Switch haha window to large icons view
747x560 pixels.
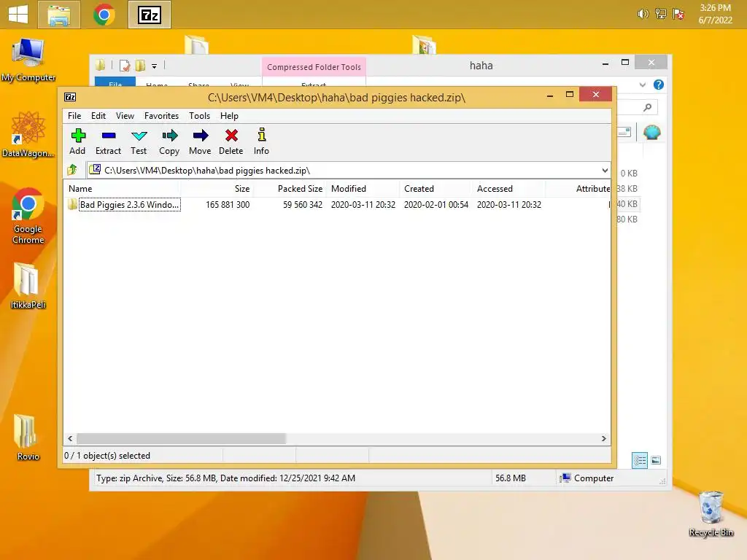(656, 460)
